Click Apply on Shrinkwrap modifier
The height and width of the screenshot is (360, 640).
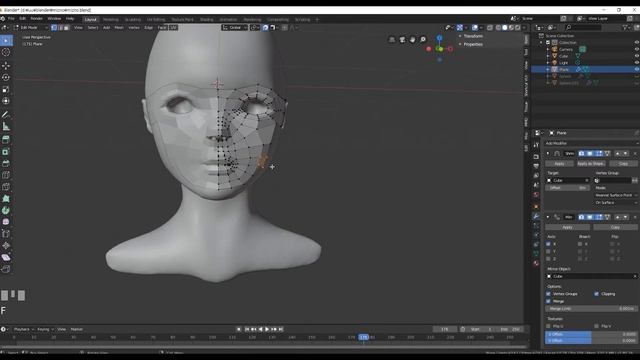pos(559,163)
